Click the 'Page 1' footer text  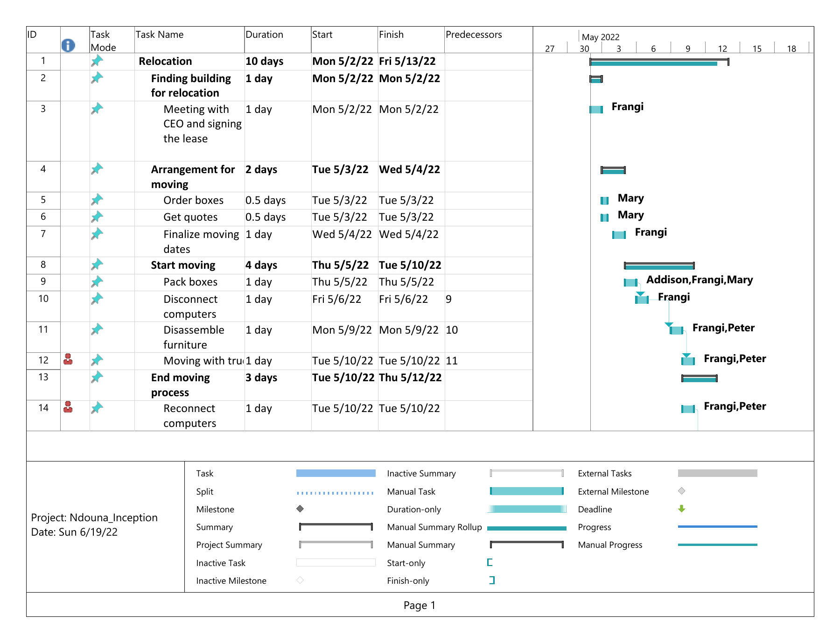tap(420, 605)
